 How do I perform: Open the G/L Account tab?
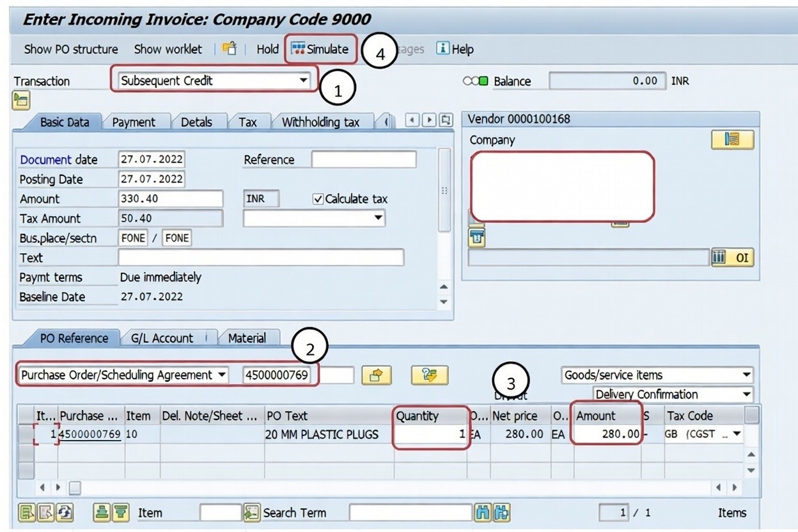coord(162,338)
